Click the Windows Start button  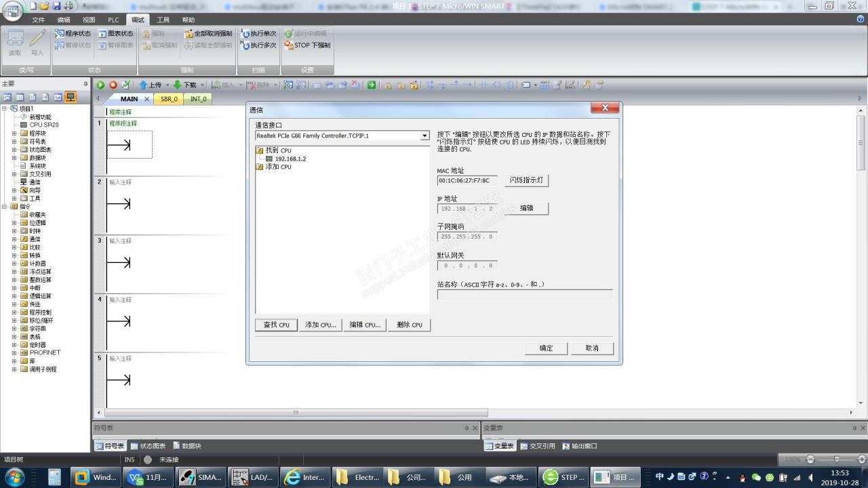[15, 476]
